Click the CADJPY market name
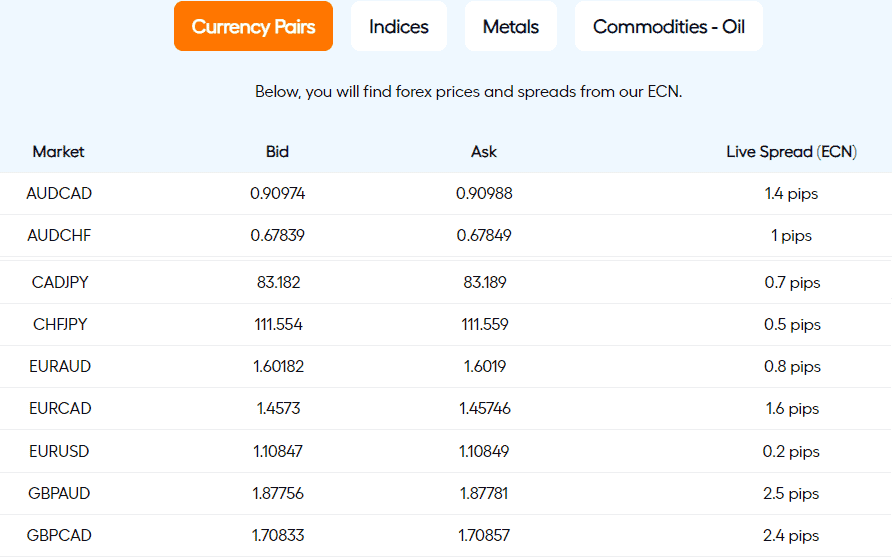 coord(60,283)
